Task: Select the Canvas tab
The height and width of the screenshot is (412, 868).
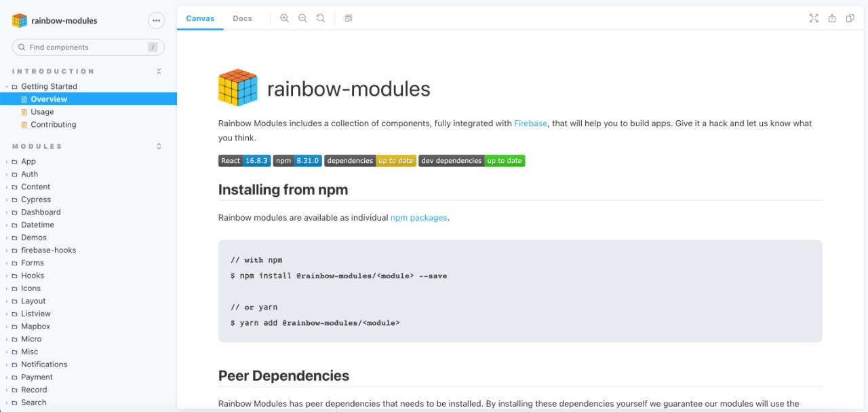Action: 199,18
